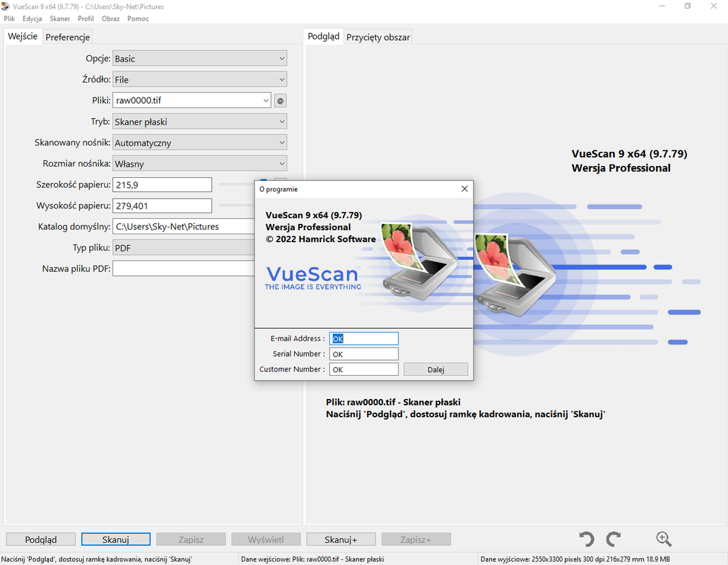Open the Typ pliku dropdown PDF
728x565 pixels.
(184, 248)
